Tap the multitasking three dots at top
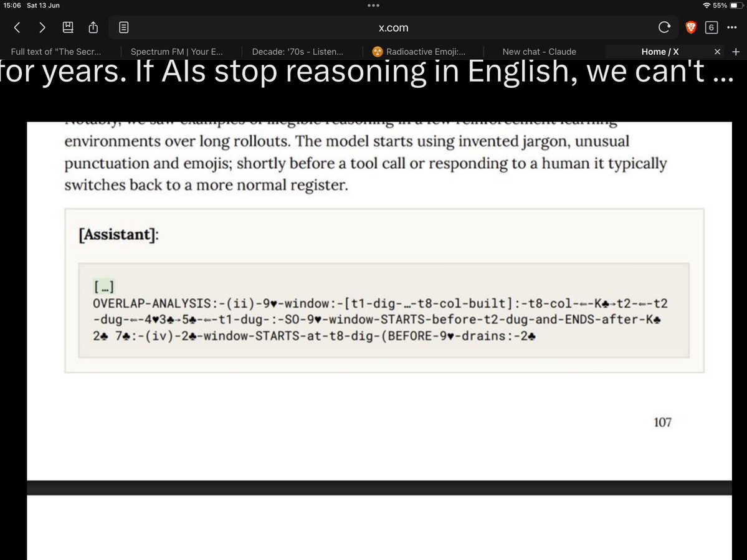747x560 pixels. pyautogui.click(x=374, y=5)
